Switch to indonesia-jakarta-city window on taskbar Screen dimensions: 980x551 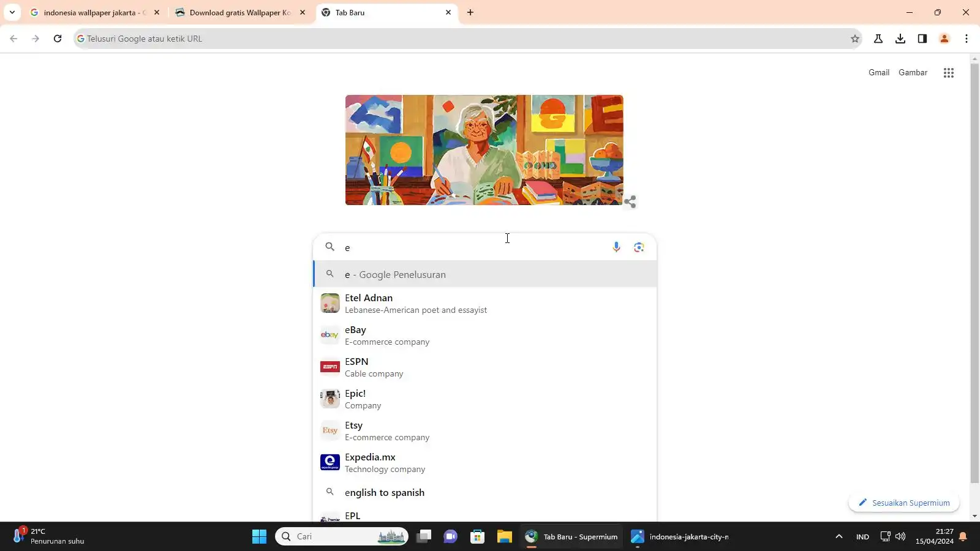click(680, 536)
